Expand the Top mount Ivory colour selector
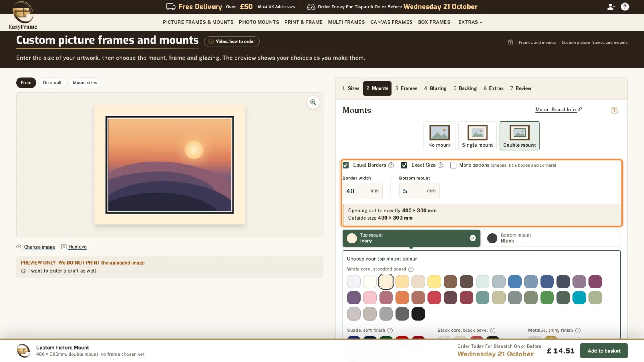Image resolution: width=644 pixels, height=362 pixels. click(411, 238)
